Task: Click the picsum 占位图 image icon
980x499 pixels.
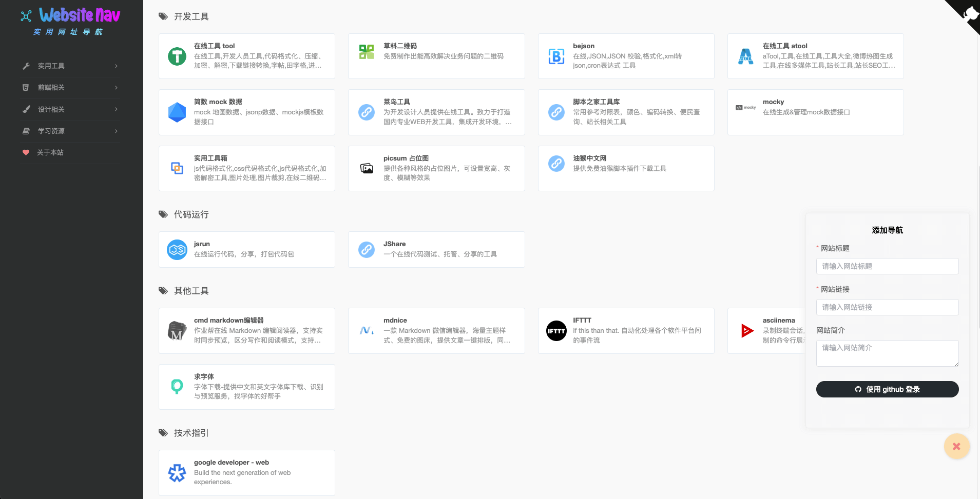Action: point(367,168)
